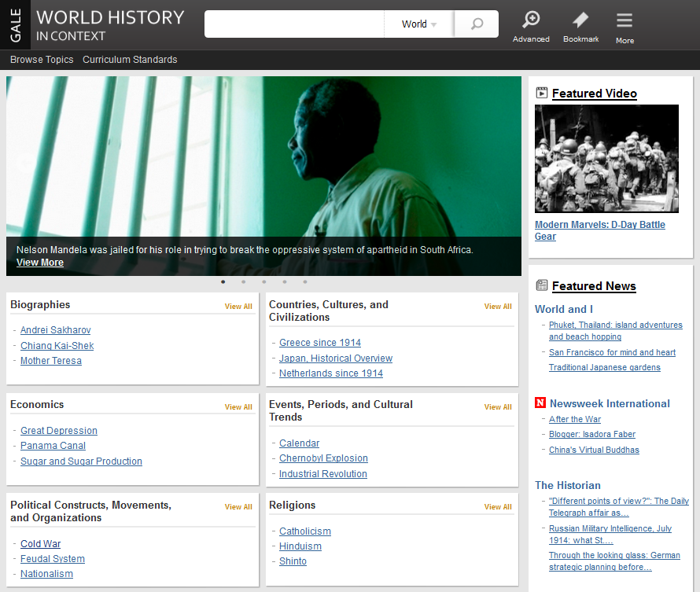
Task: Click the Bookmark icon
Action: pyautogui.click(x=580, y=20)
